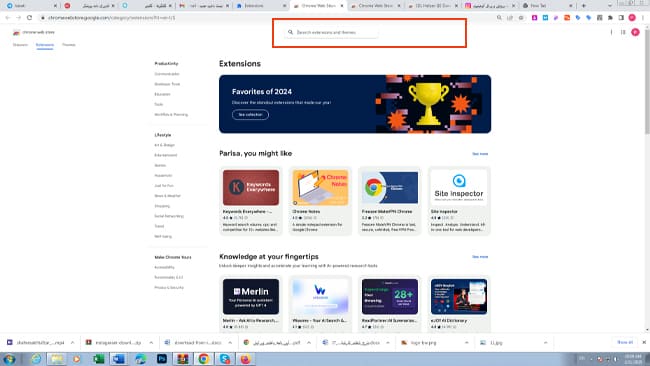Click the magnifier icon in the store search box
Screen dimensions: 650x366
(x=291, y=32)
